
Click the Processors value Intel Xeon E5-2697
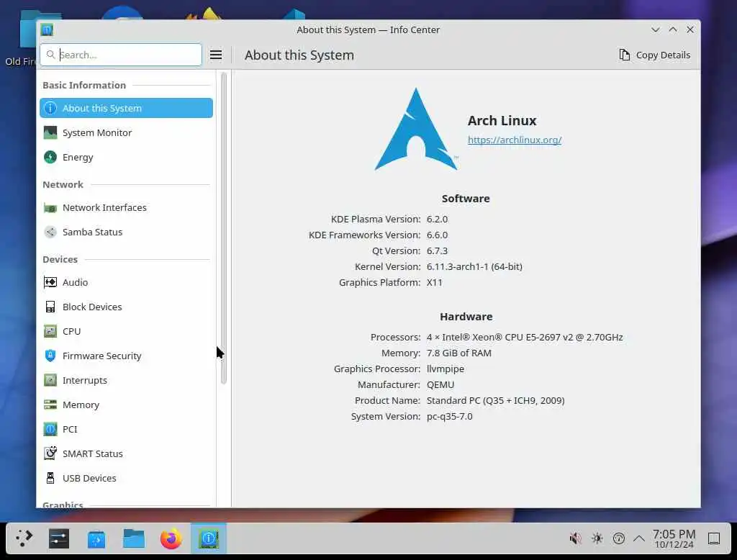click(x=525, y=337)
